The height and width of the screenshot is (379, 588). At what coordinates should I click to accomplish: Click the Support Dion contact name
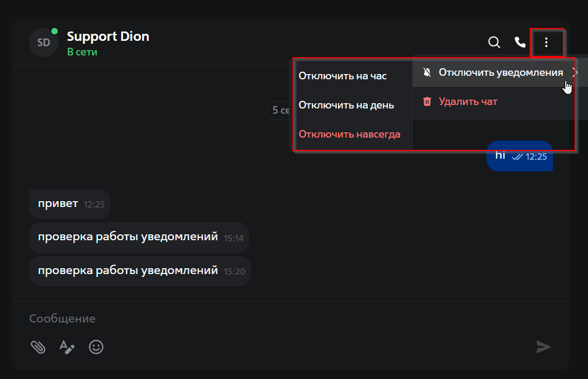coord(108,36)
